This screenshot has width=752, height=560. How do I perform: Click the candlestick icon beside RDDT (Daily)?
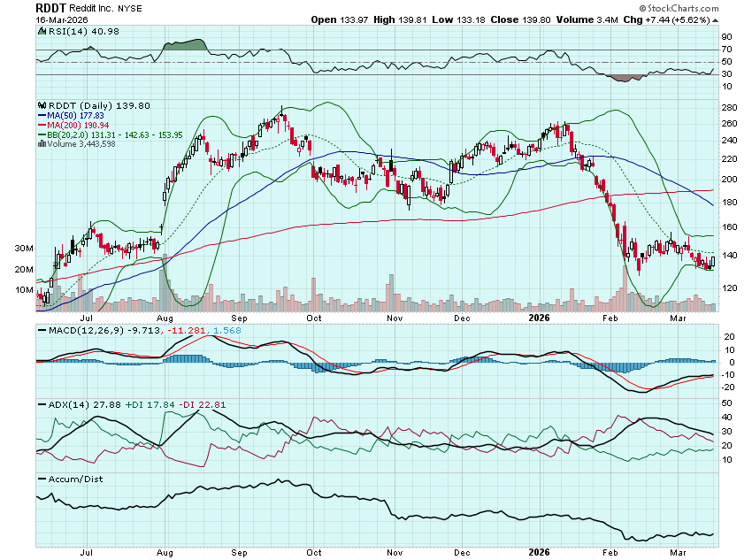pos(42,105)
